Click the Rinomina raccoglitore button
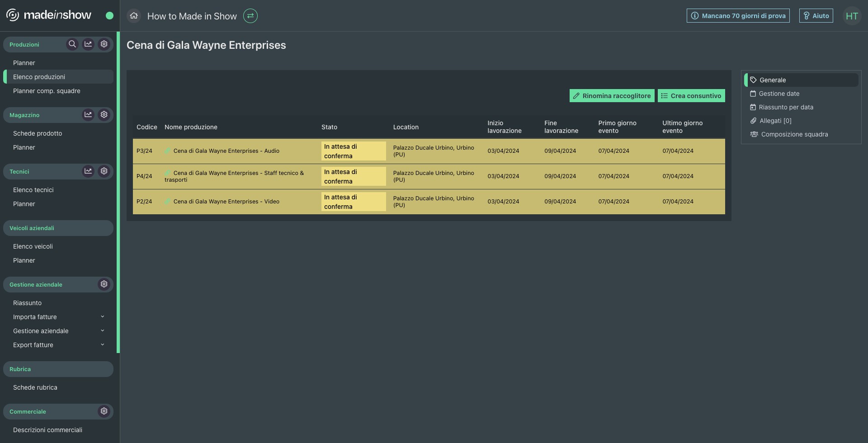Screen dimensions: 868x443 click(612, 96)
